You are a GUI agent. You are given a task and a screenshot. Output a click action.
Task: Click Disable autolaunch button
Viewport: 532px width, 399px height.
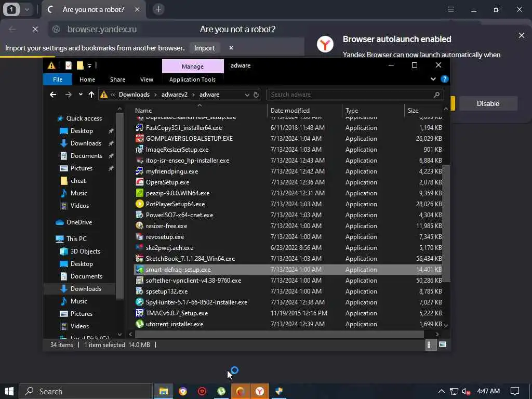coord(488,103)
